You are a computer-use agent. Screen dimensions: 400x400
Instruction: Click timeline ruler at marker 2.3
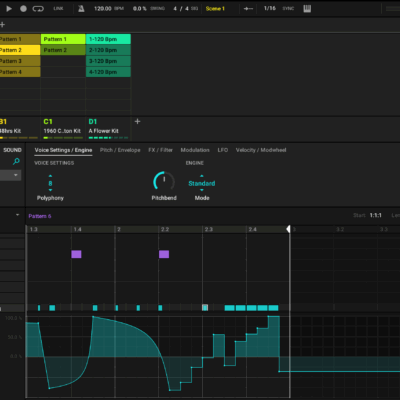209,229
